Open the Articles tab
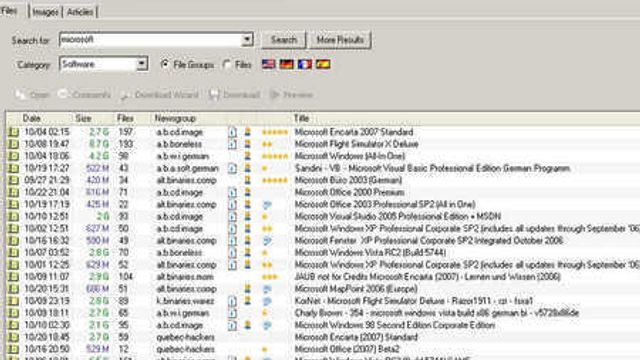Image resolution: width=640 pixels, height=360 pixels. click(x=80, y=12)
